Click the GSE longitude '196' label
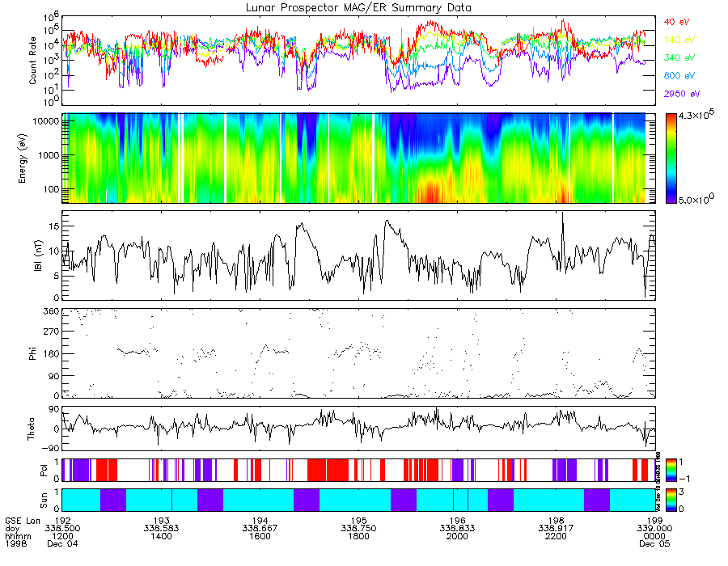Image resolution: width=728 pixels, height=566 pixels. pyautogui.click(x=457, y=521)
